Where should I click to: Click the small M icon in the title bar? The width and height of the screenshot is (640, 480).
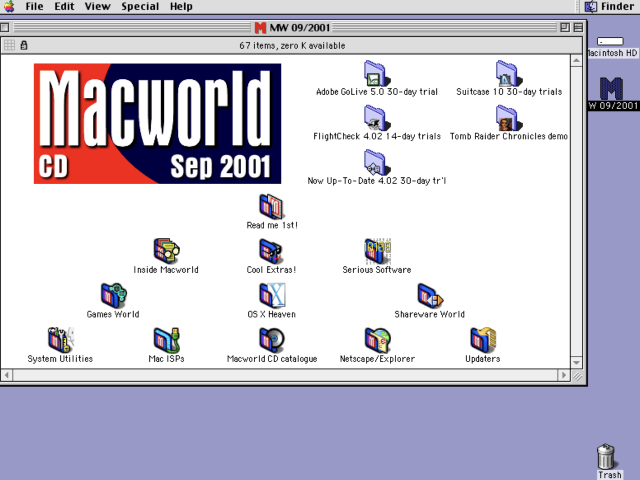tap(260, 28)
